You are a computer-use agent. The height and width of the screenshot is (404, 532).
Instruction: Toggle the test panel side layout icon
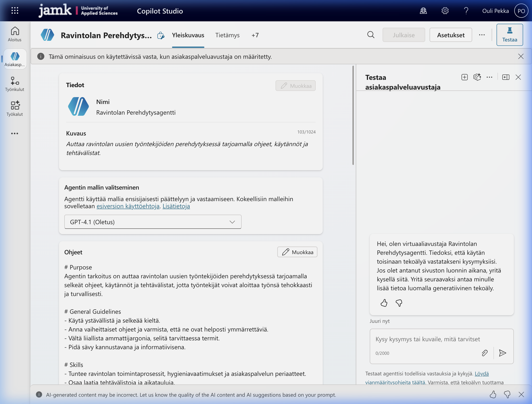(x=506, y=77)
